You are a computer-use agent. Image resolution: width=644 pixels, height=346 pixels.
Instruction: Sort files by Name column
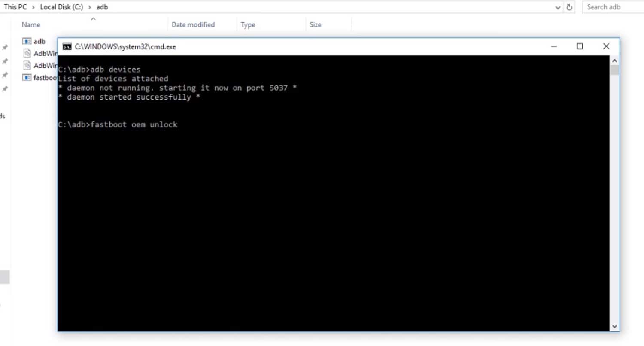pyautogui.click(x=31, y=25)
